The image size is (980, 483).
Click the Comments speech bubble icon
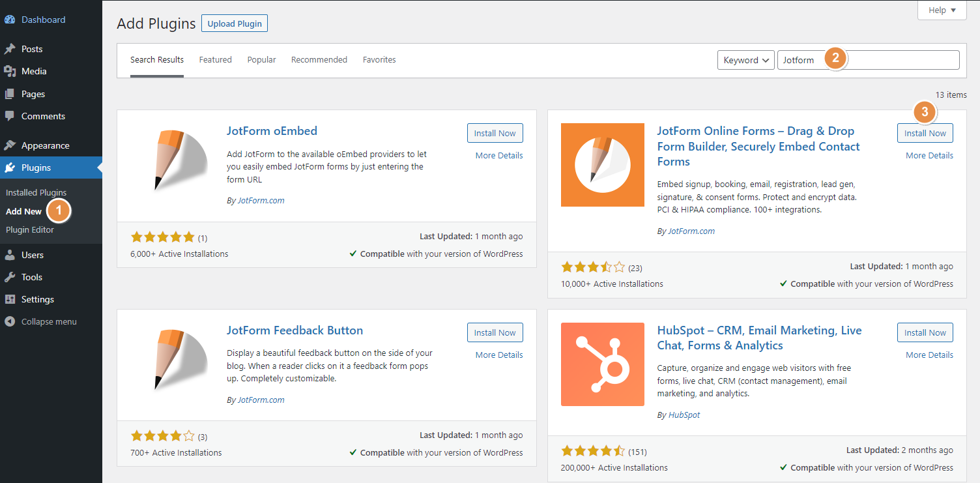point(10,116)
